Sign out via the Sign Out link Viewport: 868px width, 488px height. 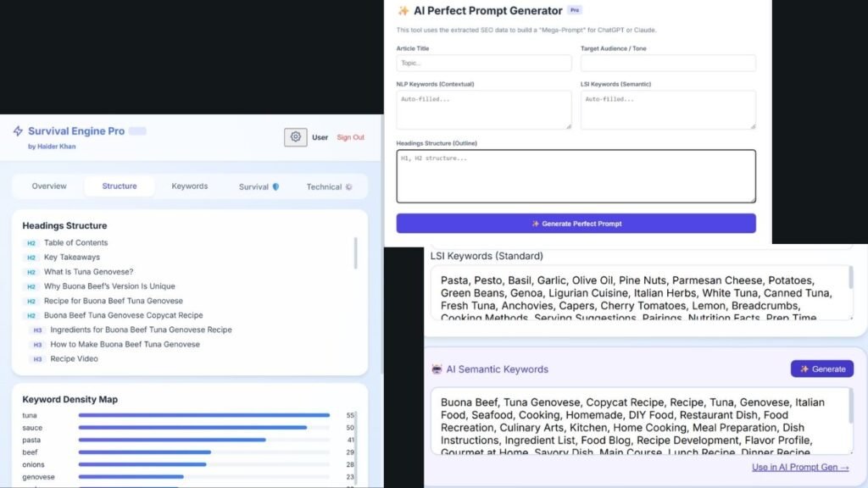(350, 136)
